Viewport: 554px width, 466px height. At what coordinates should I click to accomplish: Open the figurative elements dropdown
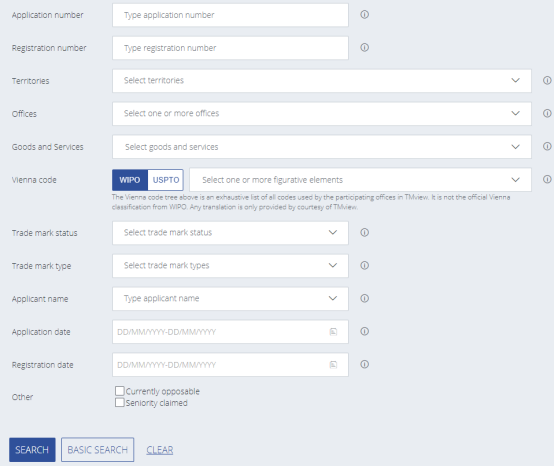click(360, 180)
